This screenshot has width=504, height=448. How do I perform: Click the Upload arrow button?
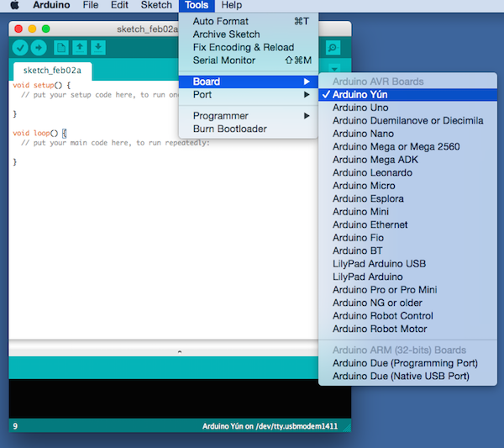[x=39, y=48]
